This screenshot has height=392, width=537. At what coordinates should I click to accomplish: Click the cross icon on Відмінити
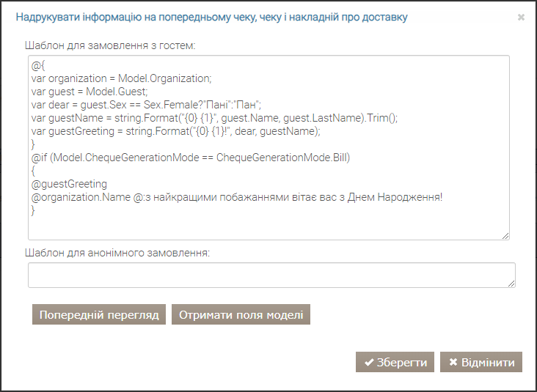pos(453,362)
